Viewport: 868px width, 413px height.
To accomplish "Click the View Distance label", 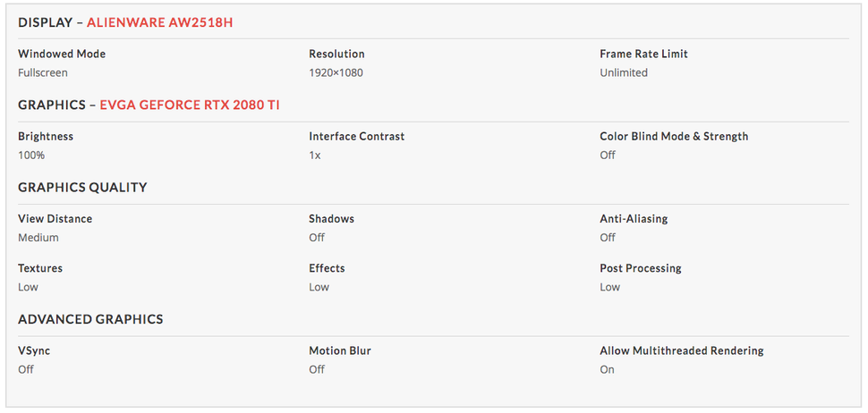I will (55, 218).
